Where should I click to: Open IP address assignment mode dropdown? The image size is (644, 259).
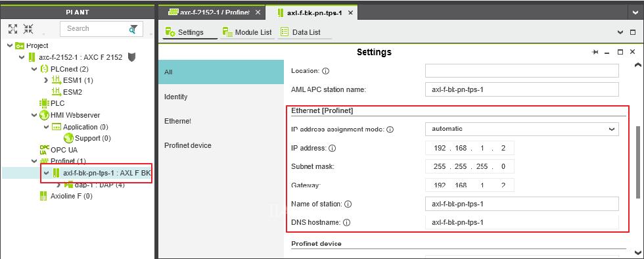(522, 129)
